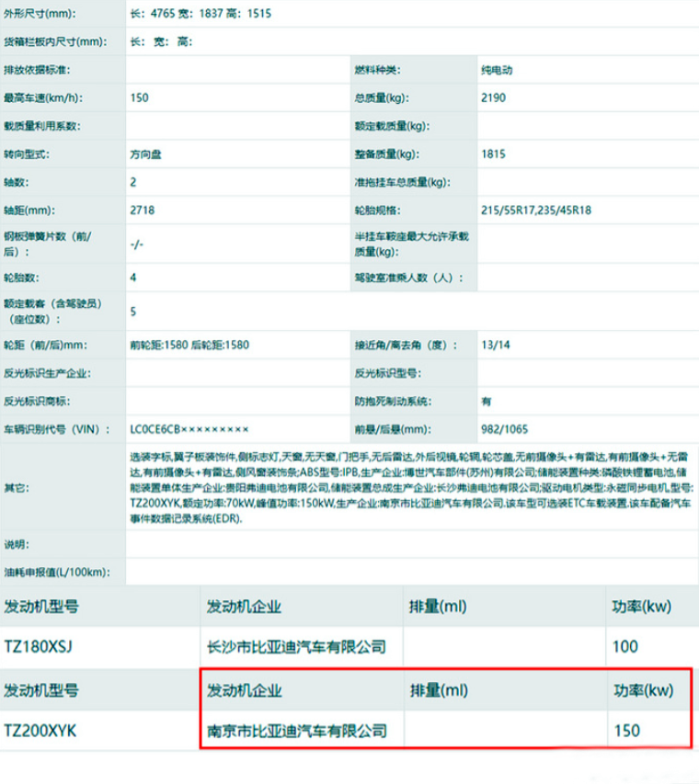Select the 总质量 value 2190
This screenshot has height=784, width=699.
tap(493, 97)
